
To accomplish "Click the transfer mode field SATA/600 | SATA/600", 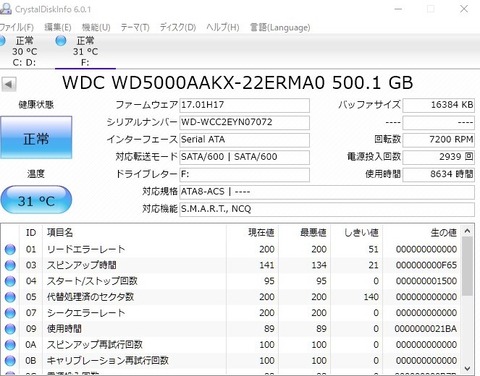I will (244, 157).
